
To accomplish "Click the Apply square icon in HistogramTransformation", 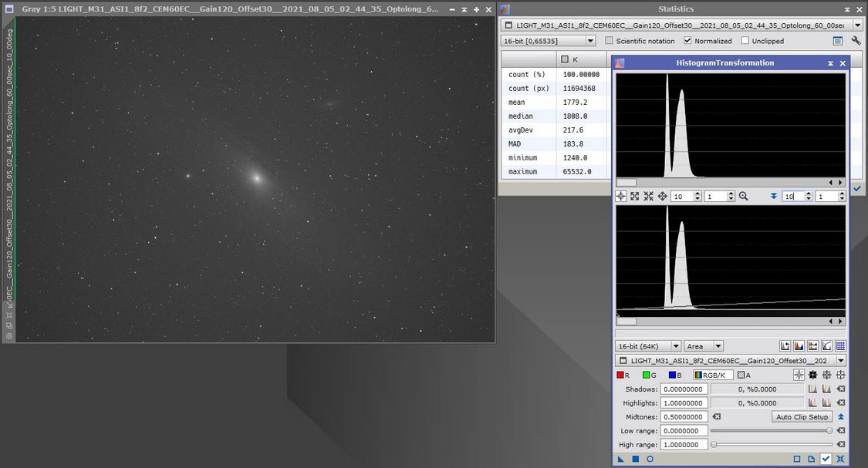I will tap(636, 459).
